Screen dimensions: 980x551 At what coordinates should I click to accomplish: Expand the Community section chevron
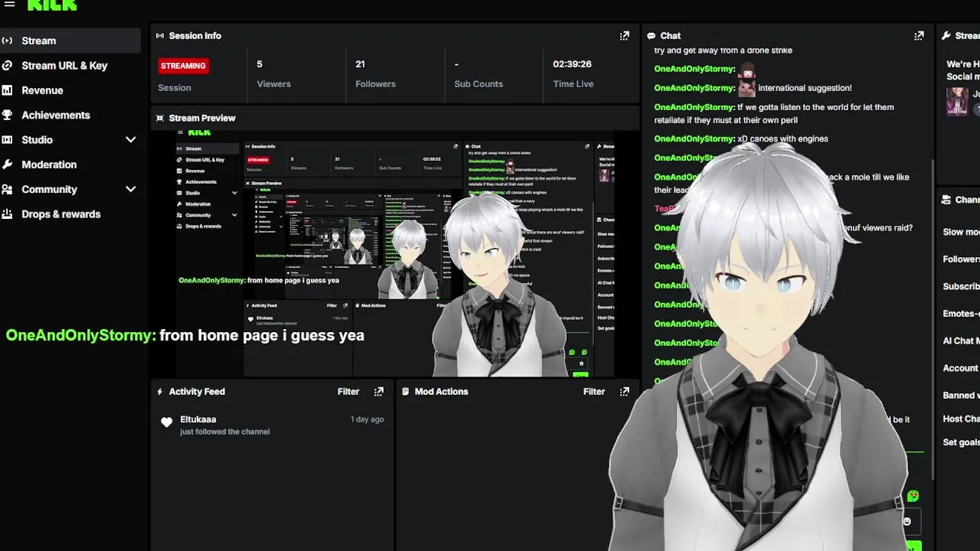tap(131, 189)
